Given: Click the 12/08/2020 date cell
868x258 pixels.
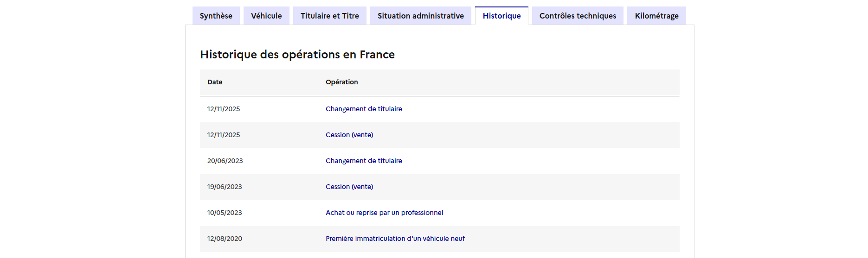Looking at the screenshot, I should coord(225,239).
